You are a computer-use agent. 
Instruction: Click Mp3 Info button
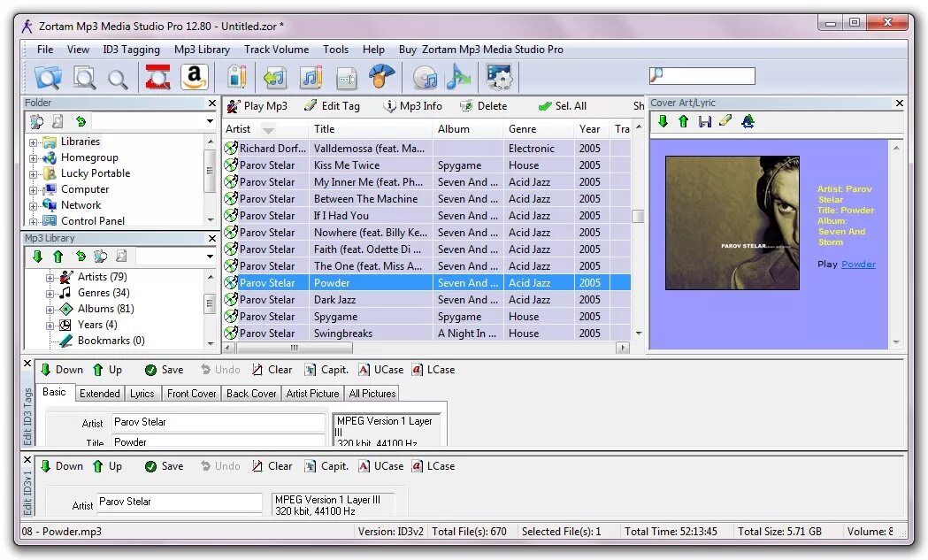[x=413, y=106]
